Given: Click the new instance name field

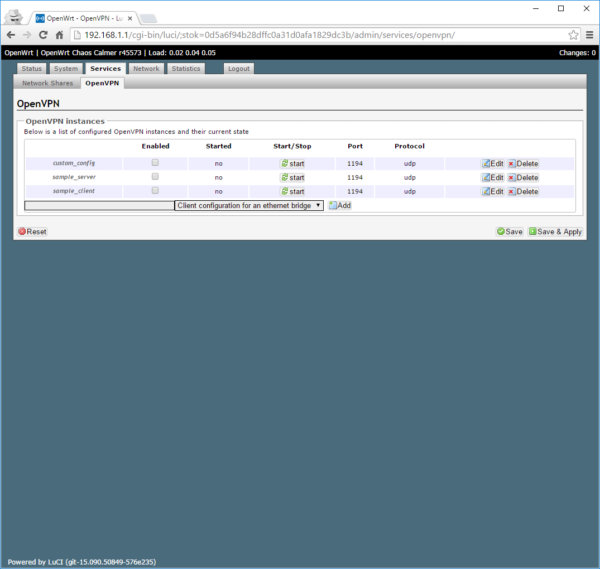Looking at the screenshot, I should click(98, 205).
